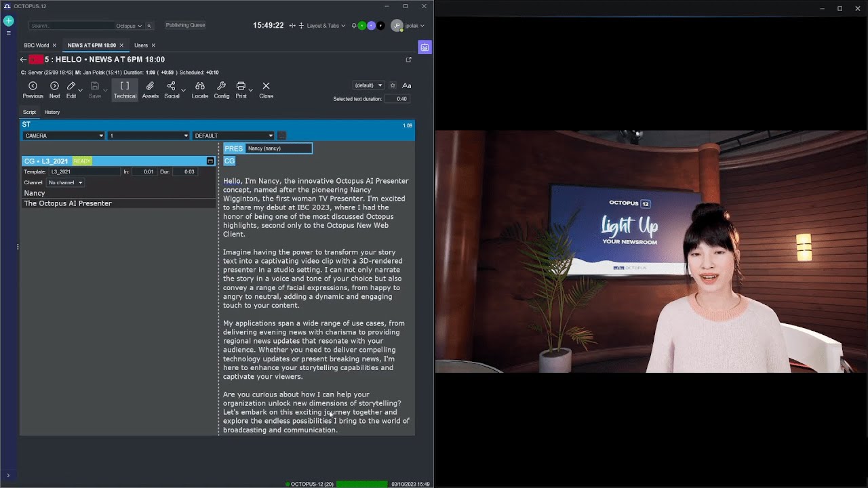Close the Users tab
Image resolution: width=868 pixels, height=488 pixels.
(153, 45)
